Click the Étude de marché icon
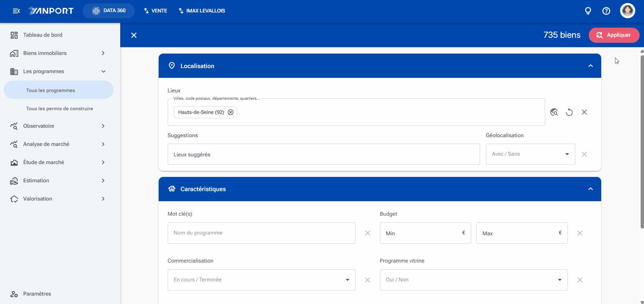This screenshot has height=304, width=644. 14,162
